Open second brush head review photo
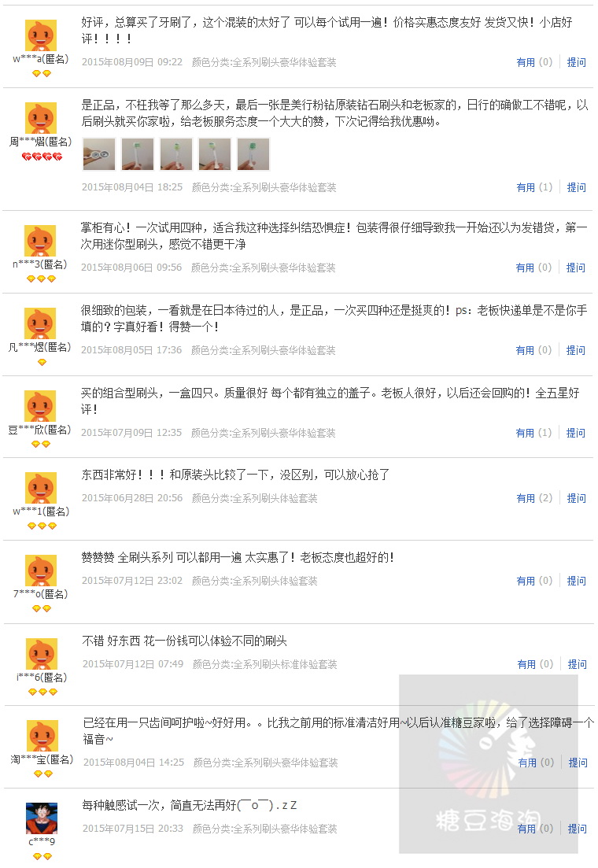 (138, 154)
